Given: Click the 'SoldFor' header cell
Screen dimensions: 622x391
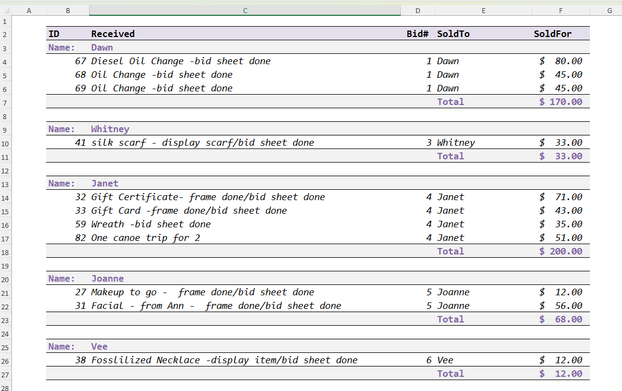Looking at the screenshot, I should click(x=560, y=34).
